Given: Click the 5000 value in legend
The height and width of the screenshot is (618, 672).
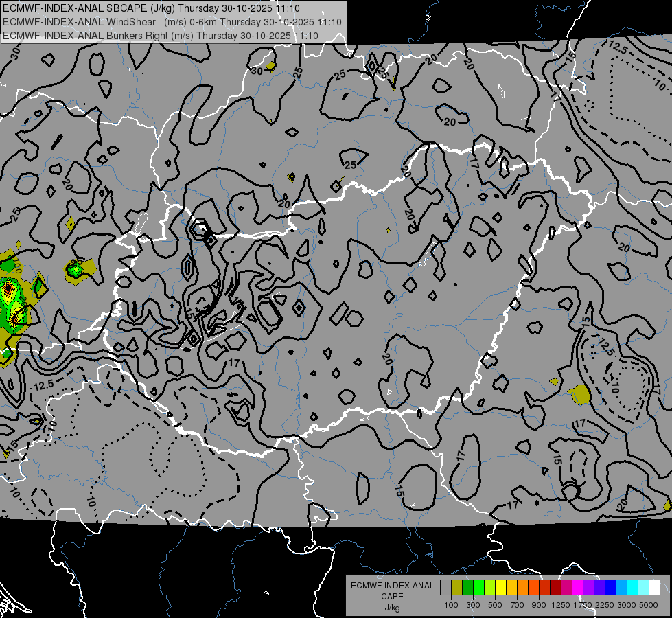Looking at the screenshot, I should 649,605.
